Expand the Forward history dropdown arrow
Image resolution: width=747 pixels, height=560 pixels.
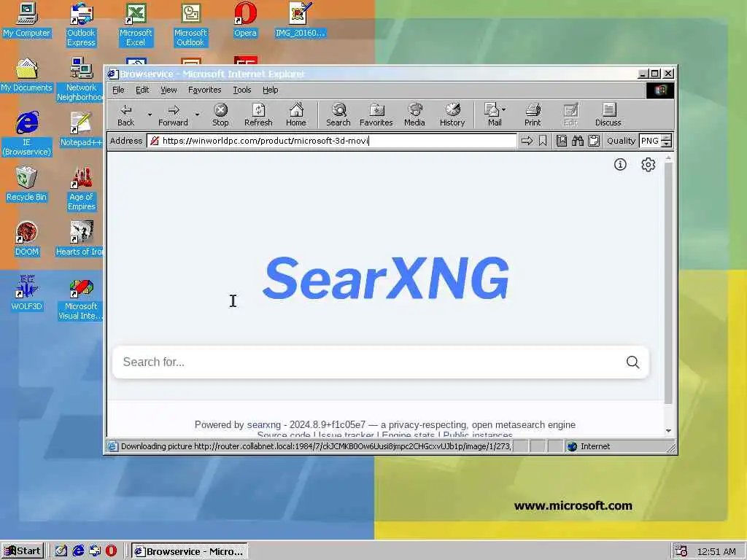tap(197, 114)
